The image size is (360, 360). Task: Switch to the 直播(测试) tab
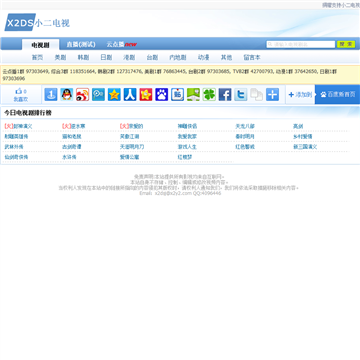click(81, 44)
